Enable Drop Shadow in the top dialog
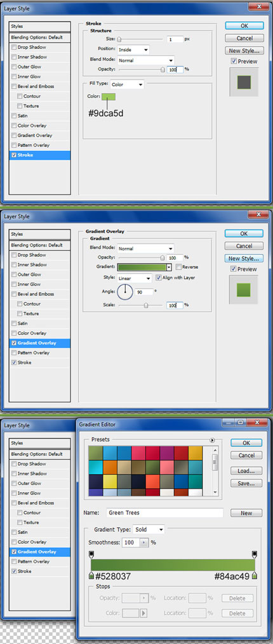The width and height of the screenshot is (273, 644). click(15, 48)
